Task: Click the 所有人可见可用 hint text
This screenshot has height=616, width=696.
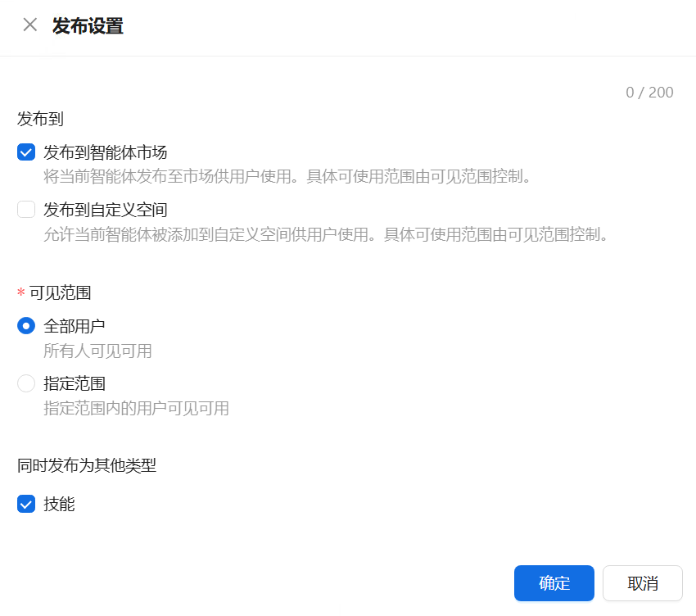Action: (x=97, y=351)
